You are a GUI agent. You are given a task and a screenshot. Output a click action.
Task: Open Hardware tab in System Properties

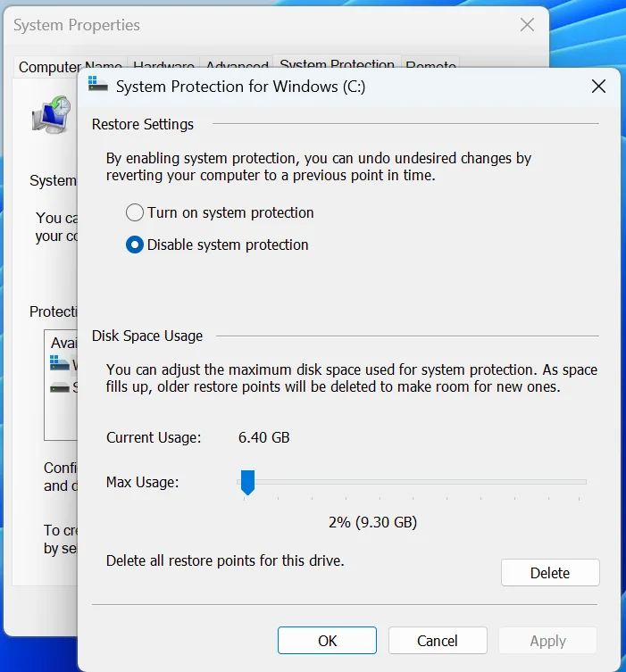coord(163,63)
